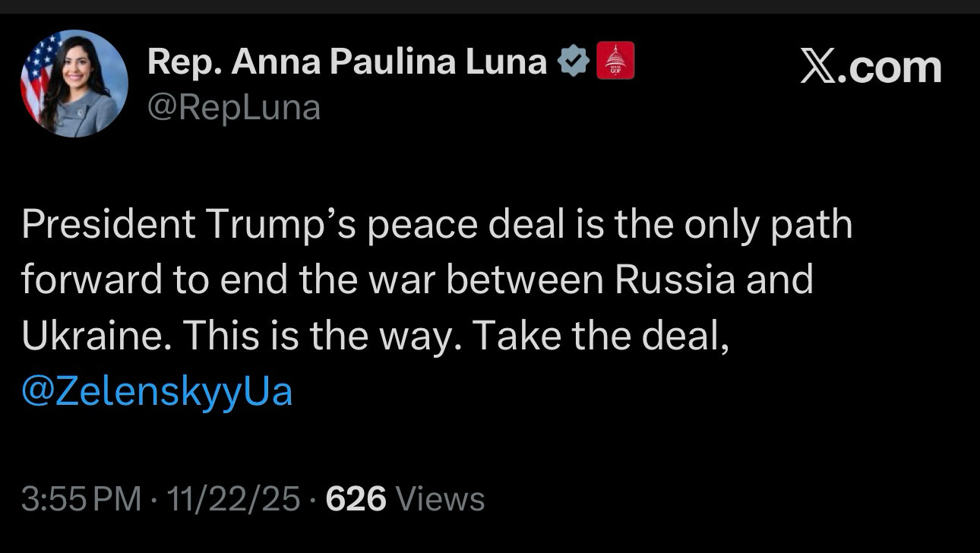Click the red House GOP affiliation badge
Screen dimensions: 980x553
[615, 62]
